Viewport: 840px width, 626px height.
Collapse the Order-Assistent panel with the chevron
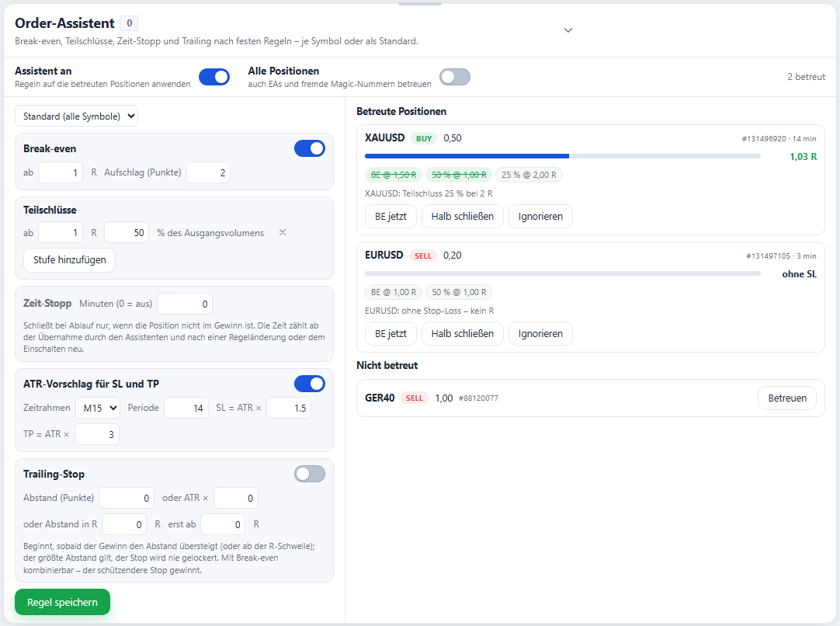pyautogui.click(x=568, y=30)
